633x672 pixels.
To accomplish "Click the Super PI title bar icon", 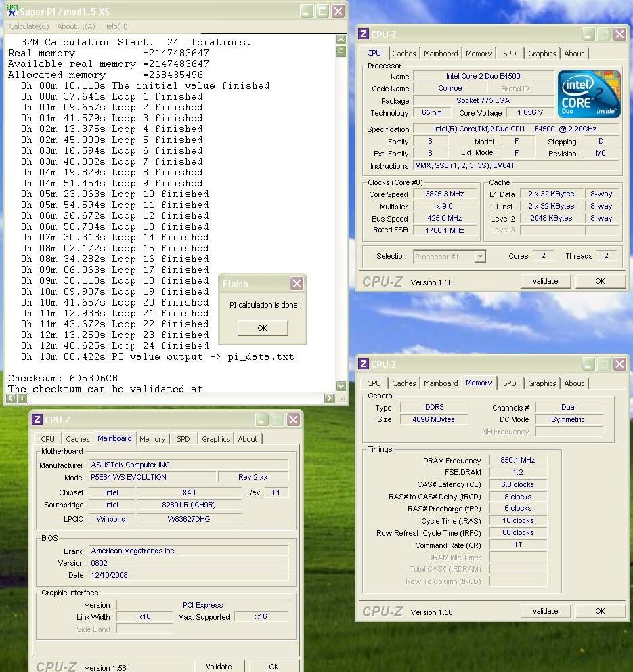I will 12,11.
